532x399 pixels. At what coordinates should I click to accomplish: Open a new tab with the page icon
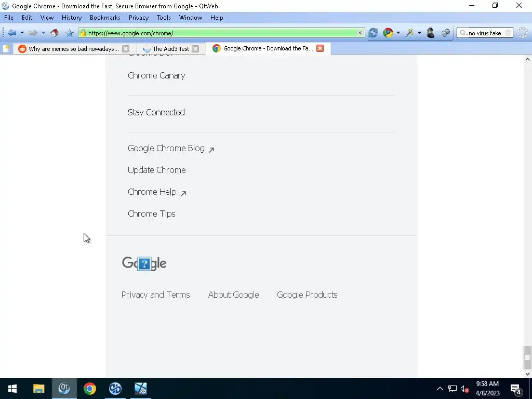click(6, 48)
